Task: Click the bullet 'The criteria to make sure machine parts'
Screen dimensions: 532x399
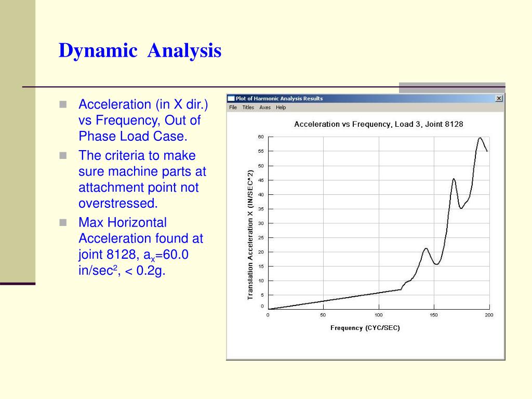Action: (x=142, y=179)
